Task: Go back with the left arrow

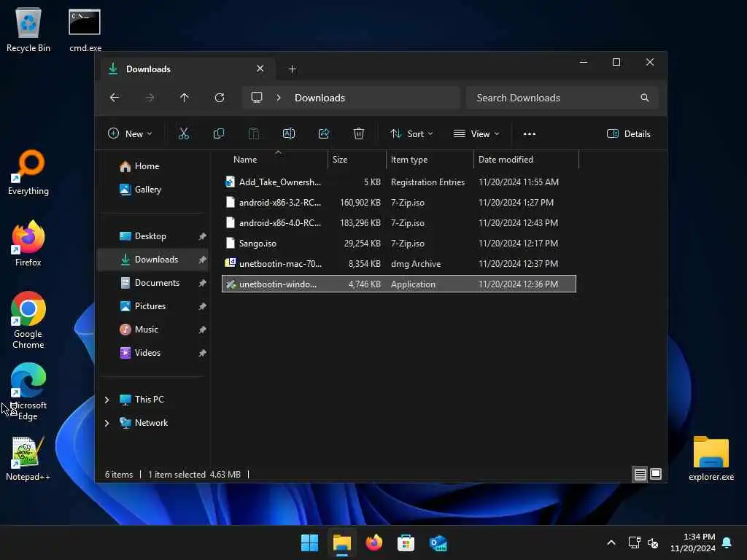Action: click(x=115, y=98)
